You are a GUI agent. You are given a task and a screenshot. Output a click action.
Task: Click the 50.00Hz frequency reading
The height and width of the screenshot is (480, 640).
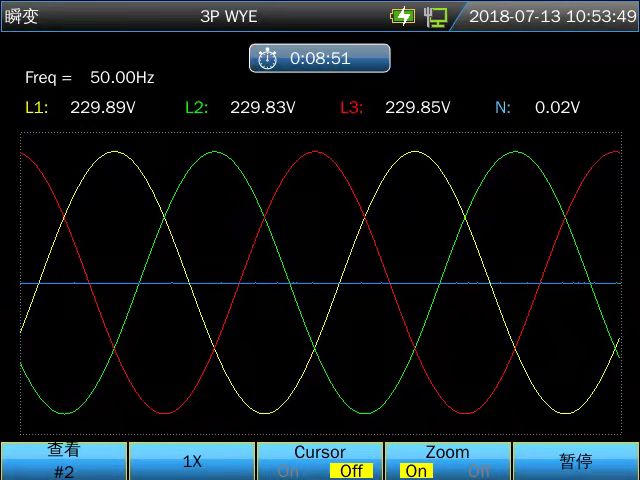point(122,77)
